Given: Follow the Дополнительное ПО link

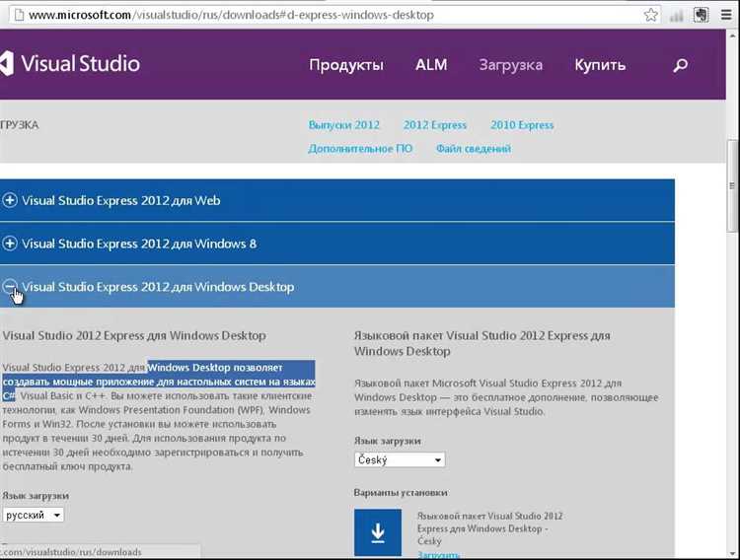Looking at the screenshot, I should (x=360, y=149).
